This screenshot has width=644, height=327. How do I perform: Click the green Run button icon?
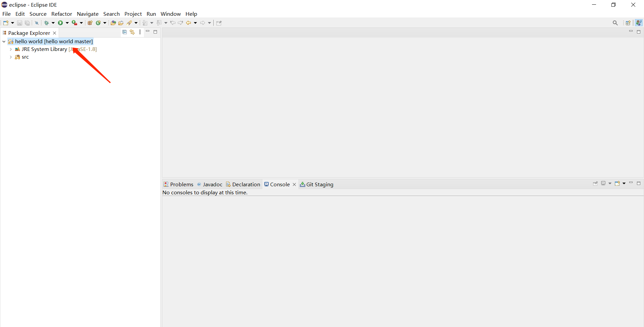[60, 23]
